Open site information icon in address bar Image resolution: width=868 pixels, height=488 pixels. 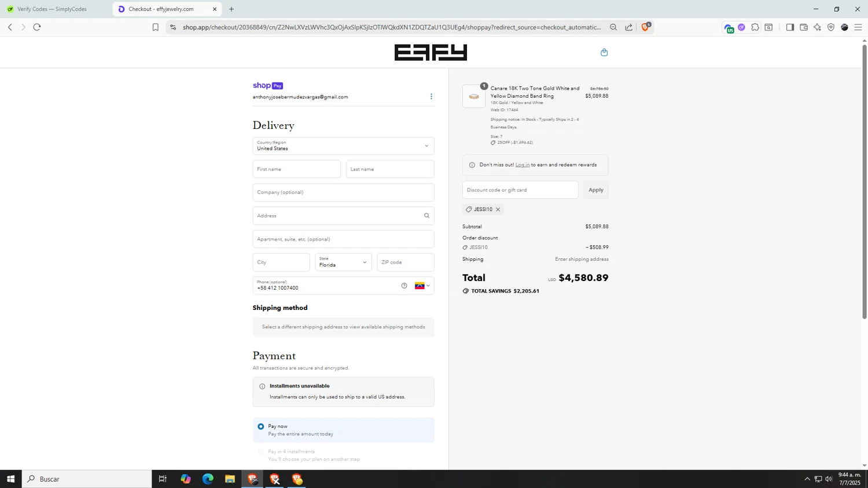coord(172,27)
